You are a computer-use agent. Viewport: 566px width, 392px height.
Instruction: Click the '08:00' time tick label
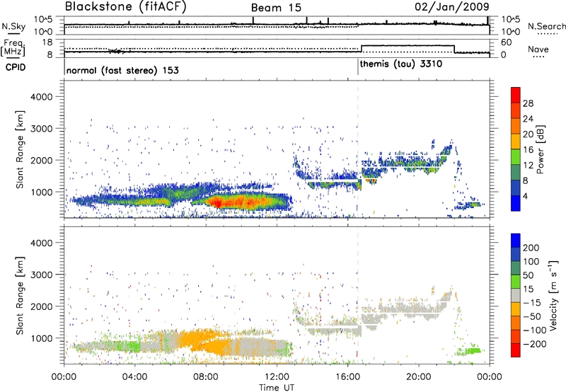[206, 377]
